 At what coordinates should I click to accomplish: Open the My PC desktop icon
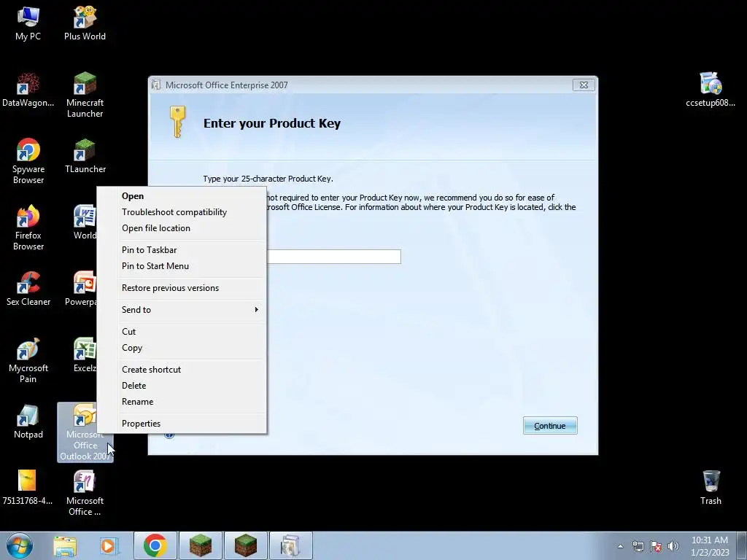pyautogui.click(x=28, y=23)
